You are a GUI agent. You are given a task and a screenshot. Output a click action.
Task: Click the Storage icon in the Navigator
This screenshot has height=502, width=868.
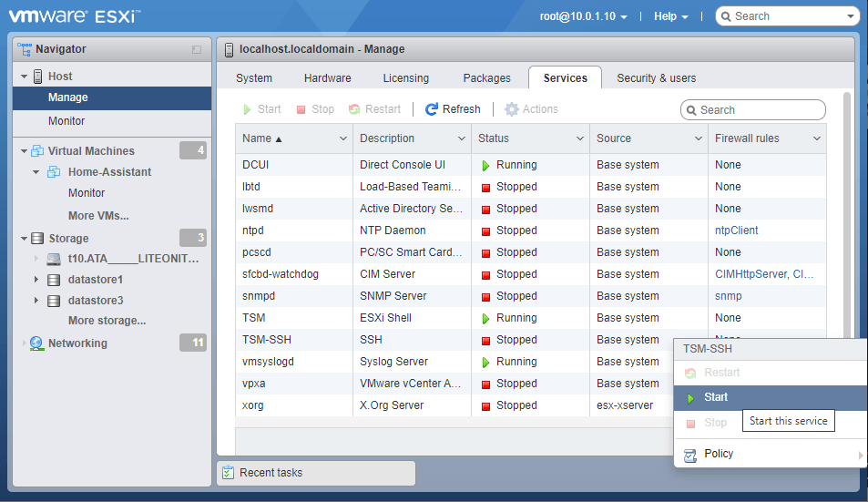click(x=37, y=239)
